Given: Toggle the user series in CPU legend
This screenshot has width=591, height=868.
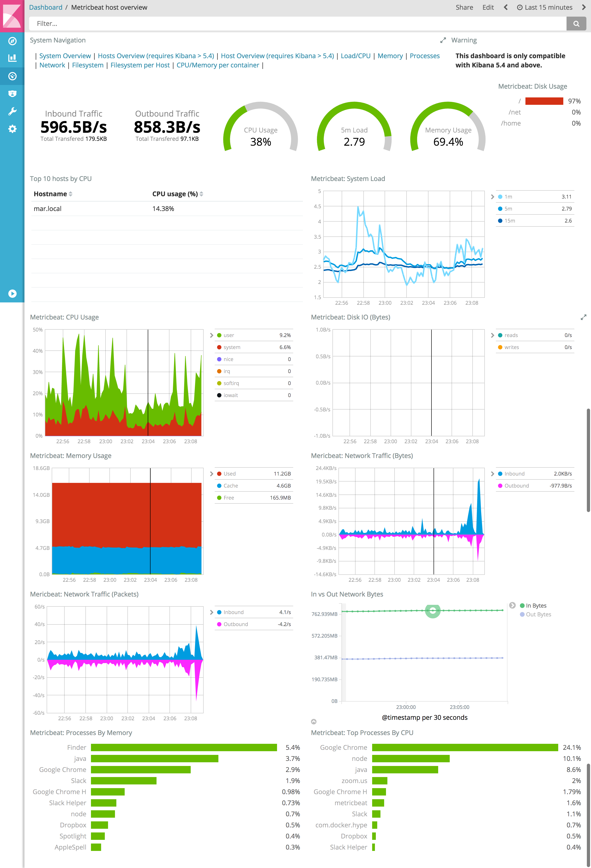Looking at the screenshot, I should (229, 335).
